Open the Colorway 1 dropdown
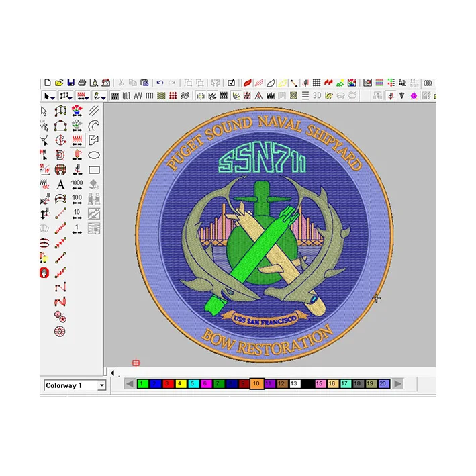This screenshot has width=476, height=476. tap(101, 385)
